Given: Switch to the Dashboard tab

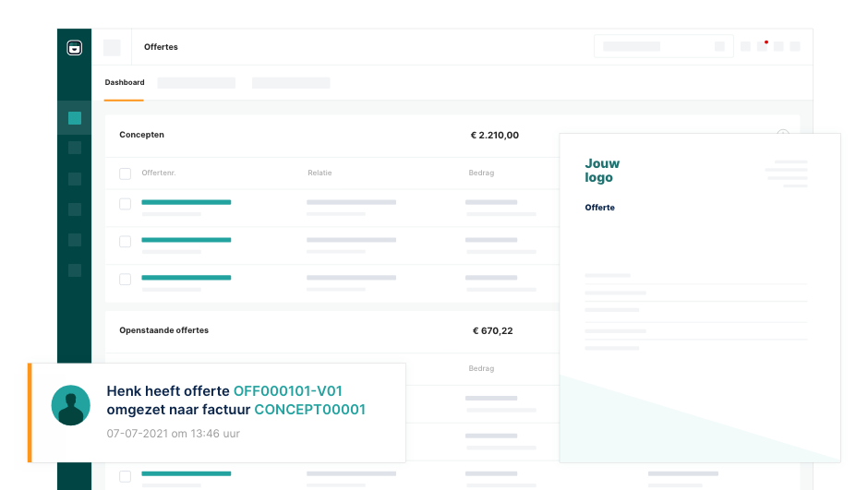Looking at the screenshot, I should click(x=125, y=82).
